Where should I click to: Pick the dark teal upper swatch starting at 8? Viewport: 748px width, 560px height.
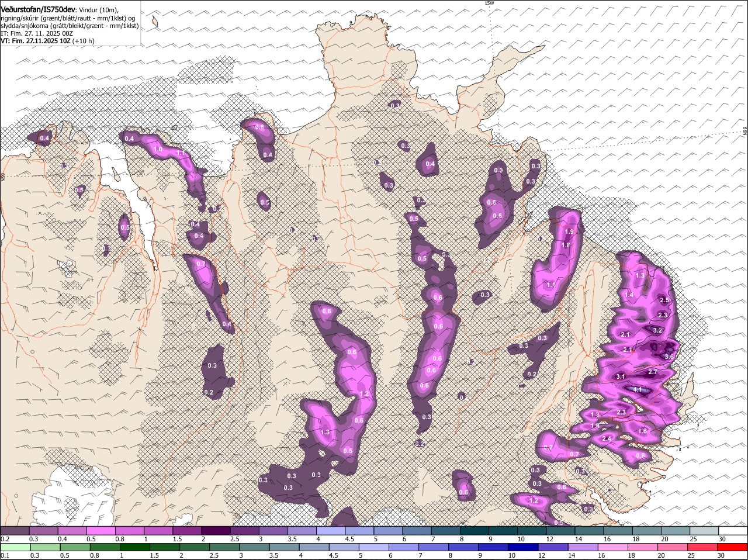[x=475, y=531]
